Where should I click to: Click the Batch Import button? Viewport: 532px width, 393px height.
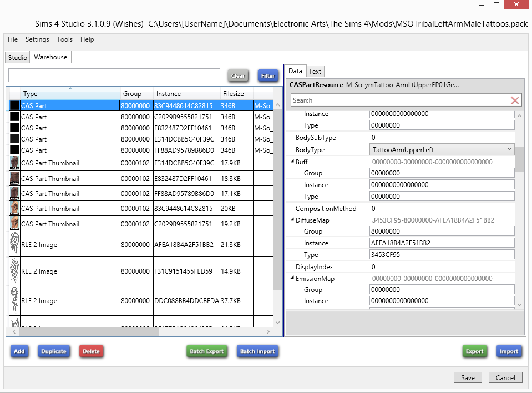(257, 351)
